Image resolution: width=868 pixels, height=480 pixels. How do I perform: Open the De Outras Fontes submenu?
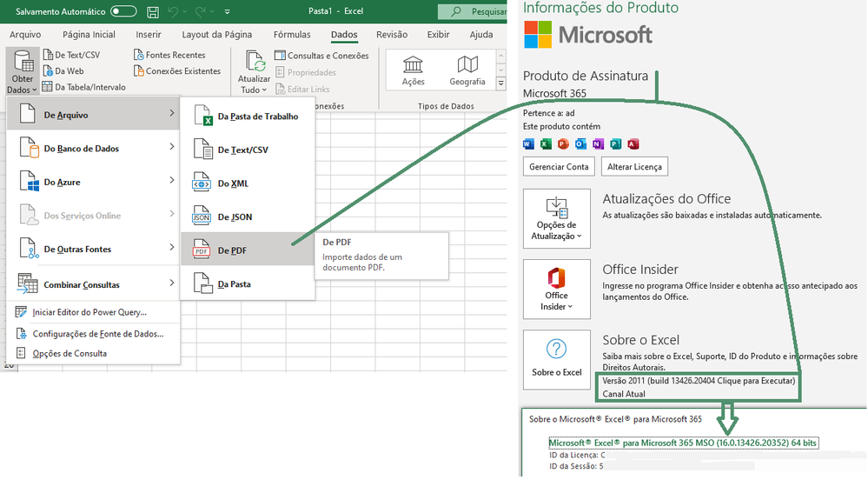(x=93, y=249)
